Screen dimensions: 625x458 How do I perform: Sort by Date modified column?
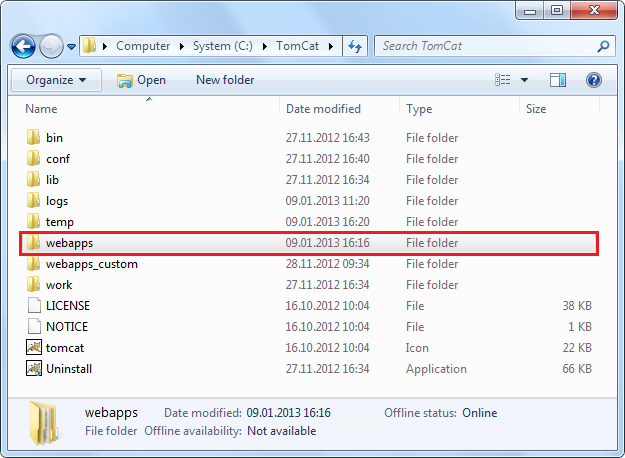[x=323, y=109]
